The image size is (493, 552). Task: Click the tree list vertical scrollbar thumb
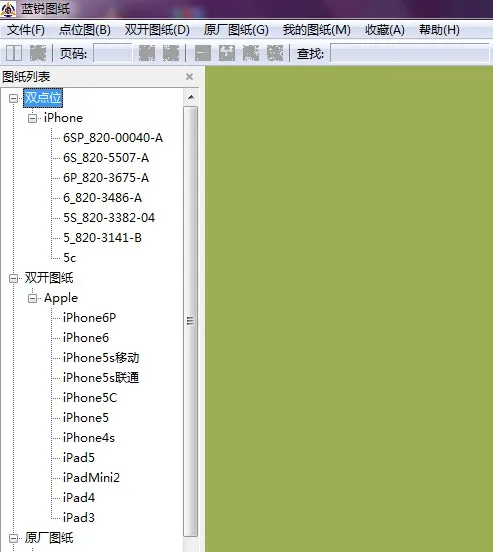tap(191, 321)
